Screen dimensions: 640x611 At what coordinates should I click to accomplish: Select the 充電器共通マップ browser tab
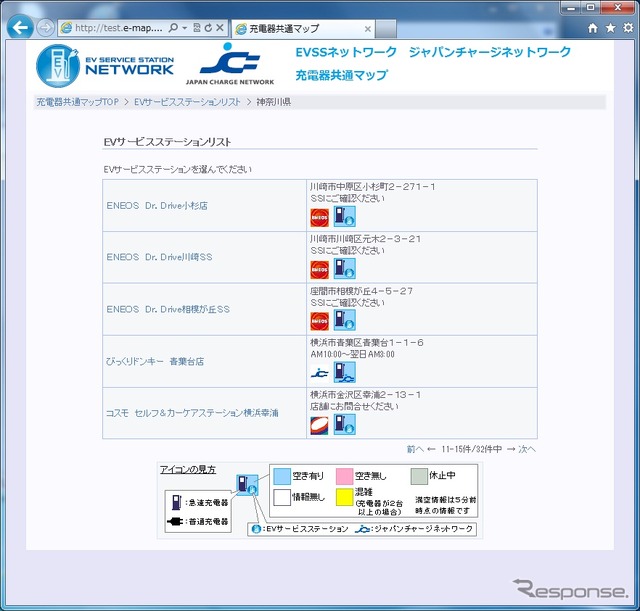(302, 29)
